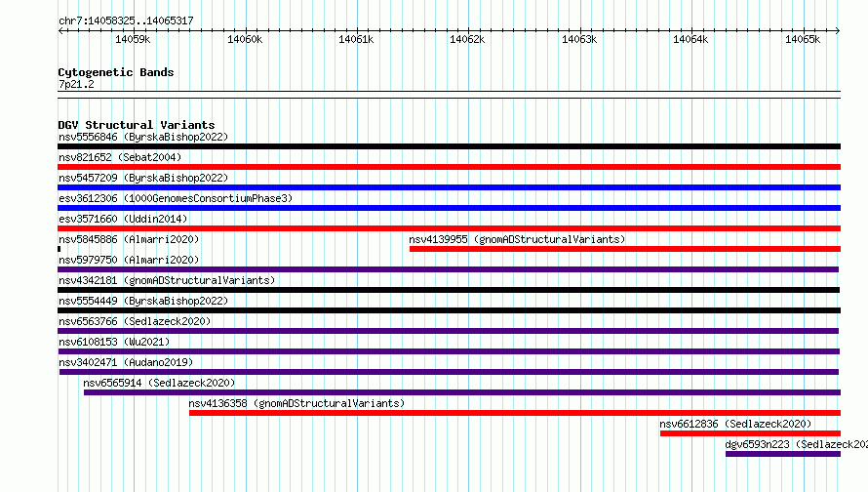868x492 pixels.
Task: Click the 14062k ruler label
Action: click(467, 39)
